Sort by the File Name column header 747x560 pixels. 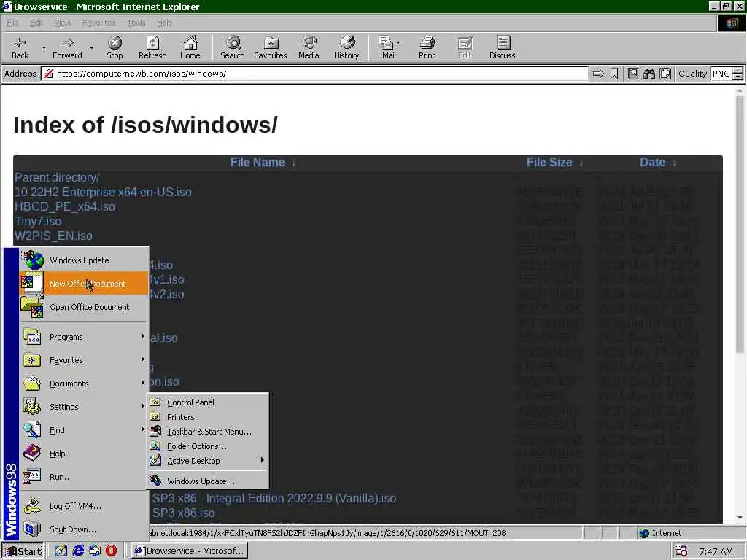(x=258, y=163)
